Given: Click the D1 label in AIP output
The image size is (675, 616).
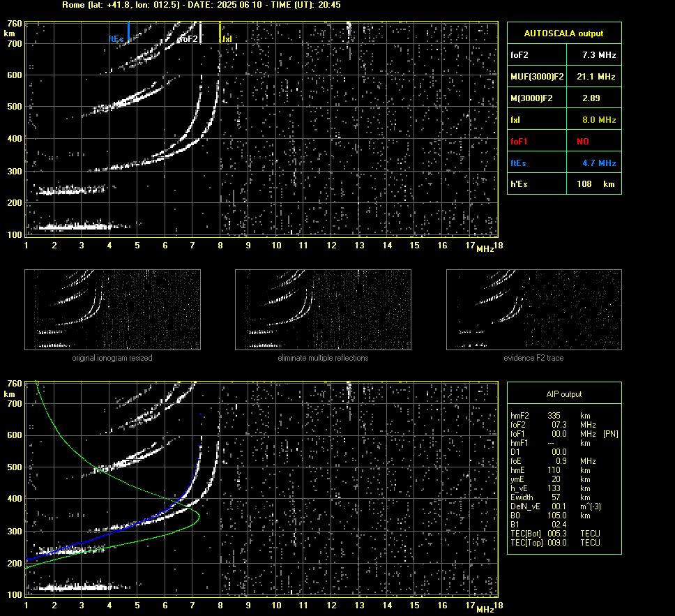Looking at the screenshot, I should [515, 452].
